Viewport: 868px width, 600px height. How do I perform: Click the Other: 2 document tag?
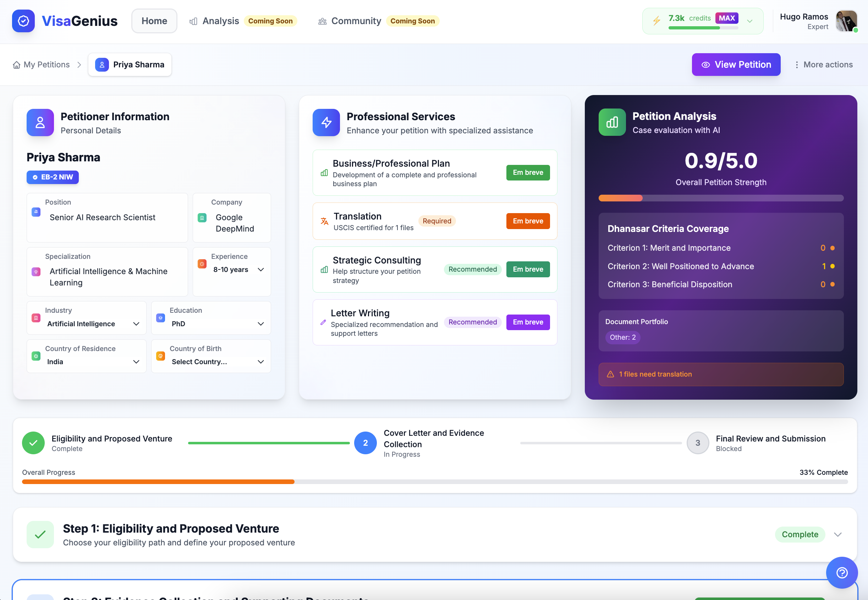(x=623, y=338)
